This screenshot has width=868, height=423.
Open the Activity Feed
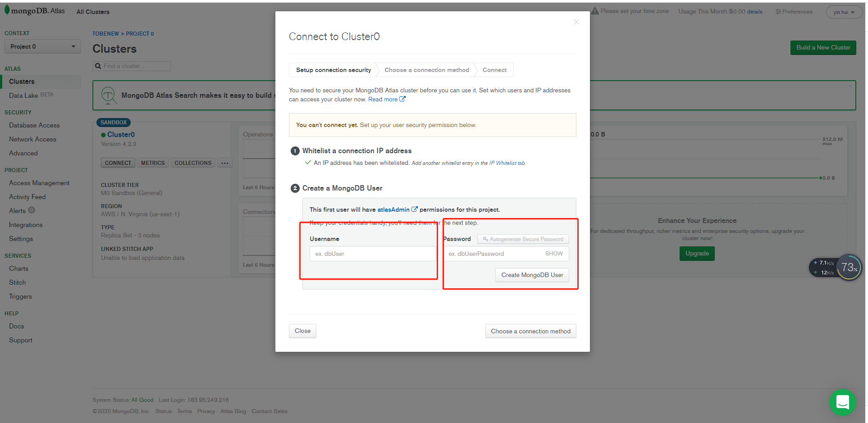[x=27, y=197]
